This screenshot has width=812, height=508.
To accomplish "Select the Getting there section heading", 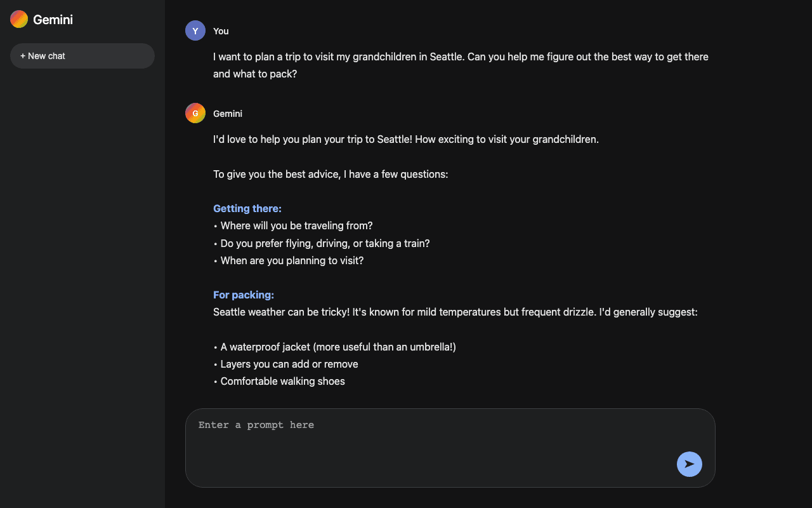I will 247,208.
